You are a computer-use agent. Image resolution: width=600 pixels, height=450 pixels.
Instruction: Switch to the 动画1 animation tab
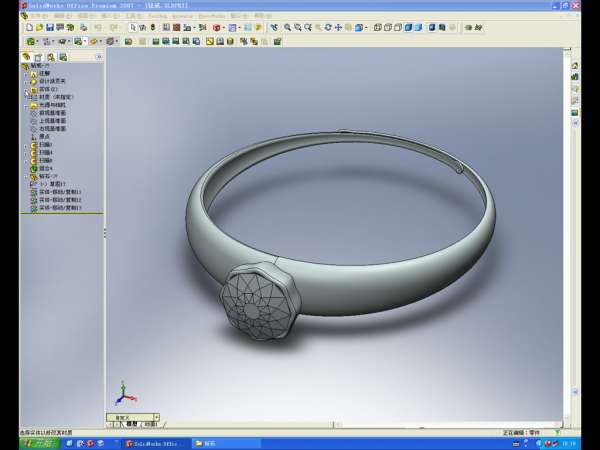point(150,424)
